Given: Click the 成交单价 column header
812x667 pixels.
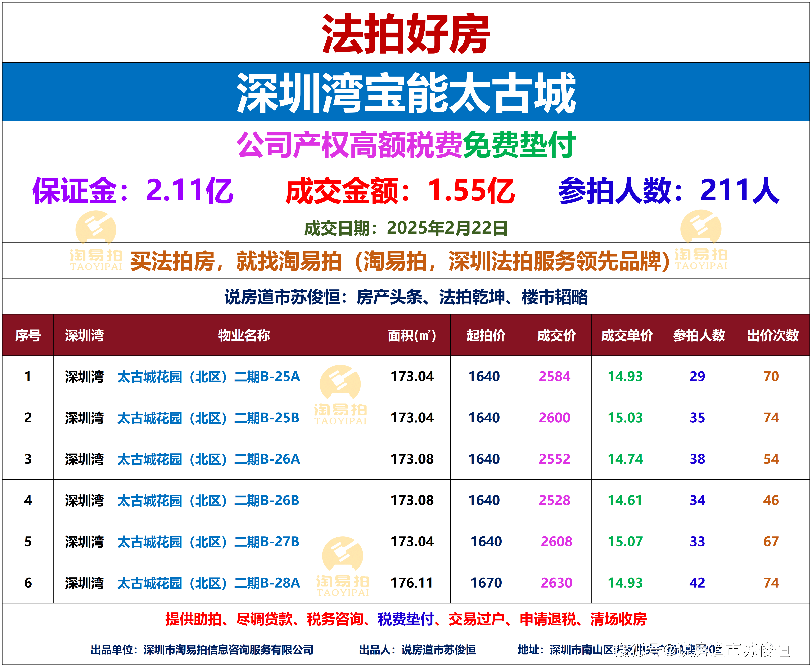Looking at the screenshot, I should tap(627, 335).
